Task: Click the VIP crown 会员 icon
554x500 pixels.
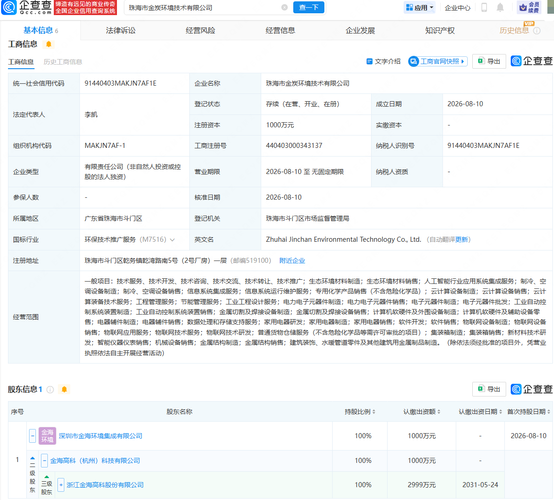Action: pos(529,7)
